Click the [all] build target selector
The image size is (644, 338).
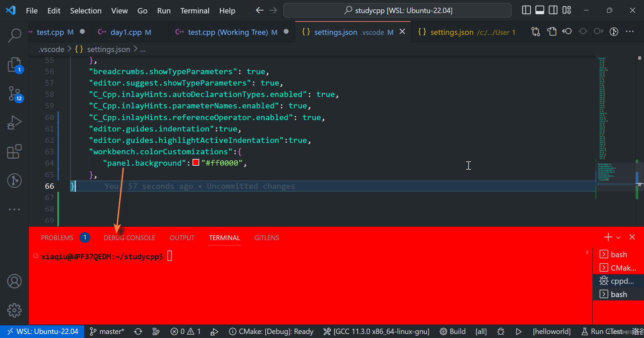481,332
